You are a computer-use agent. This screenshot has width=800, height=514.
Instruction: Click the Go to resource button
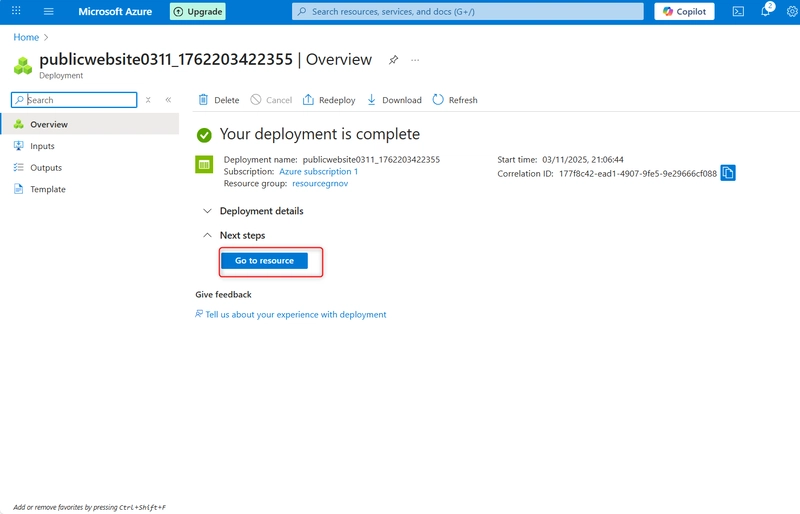click(264, 261)
